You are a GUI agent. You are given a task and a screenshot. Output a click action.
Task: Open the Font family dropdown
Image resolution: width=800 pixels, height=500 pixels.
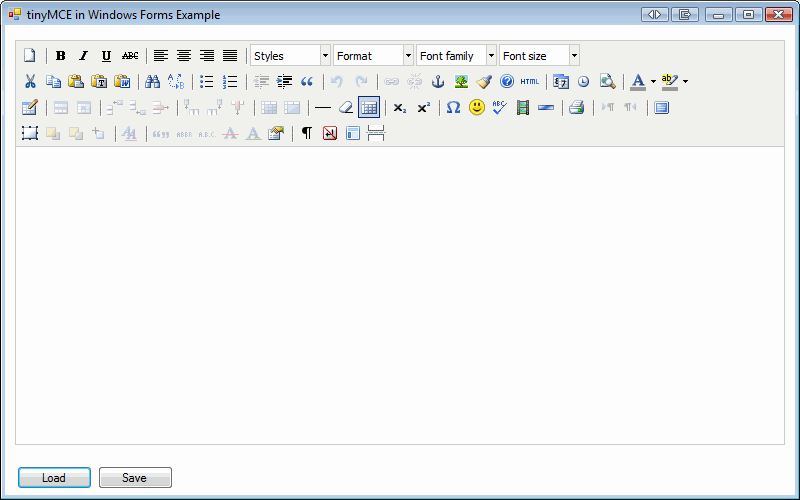pyautogui.click(x=456, y=56)
